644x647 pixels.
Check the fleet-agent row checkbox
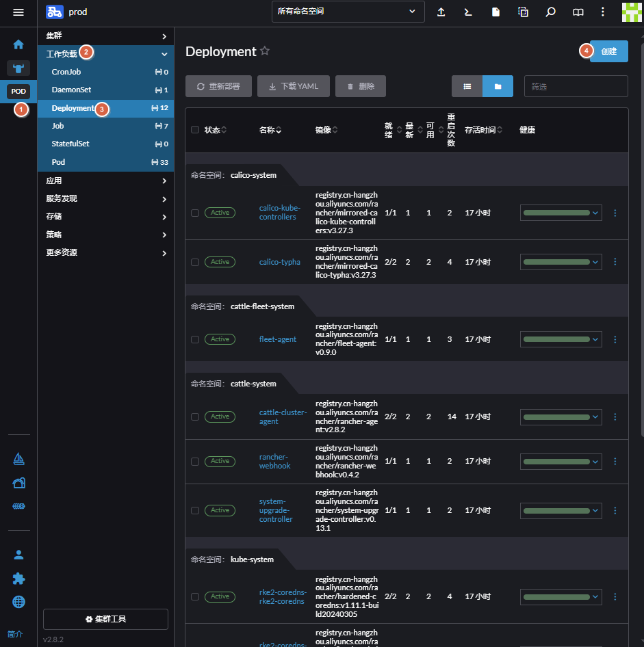(195, 339)
